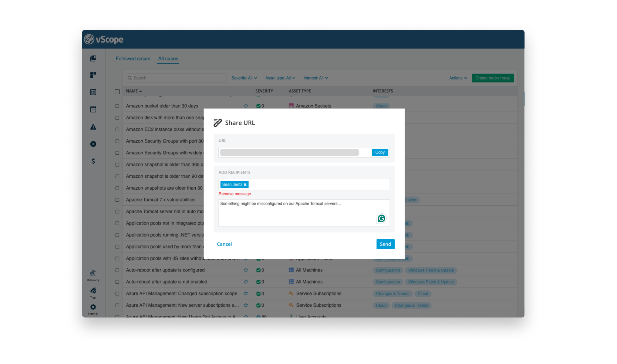Screen dimensions: 617x364
Task: Click the Copy button for the URL
Action: pos(379,152)
